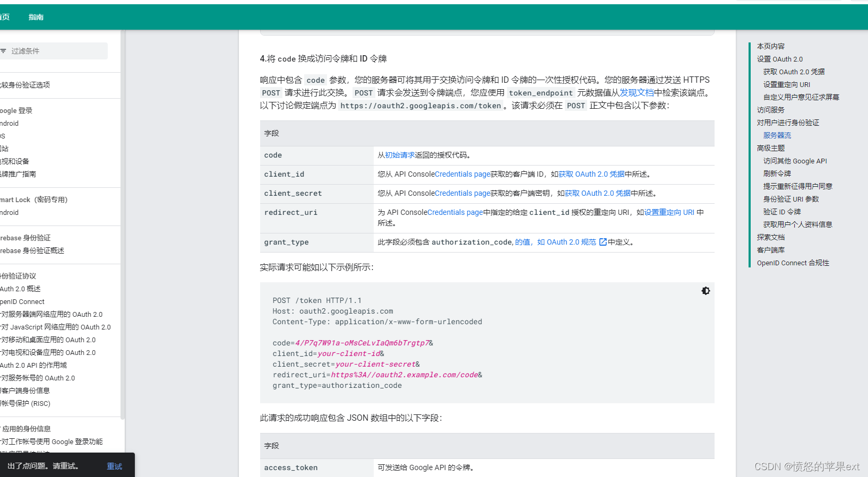Viewport: 868px width, 477px height.
Task: Open Credentials page link in client_secret row
Action: (x=462, y=193)
